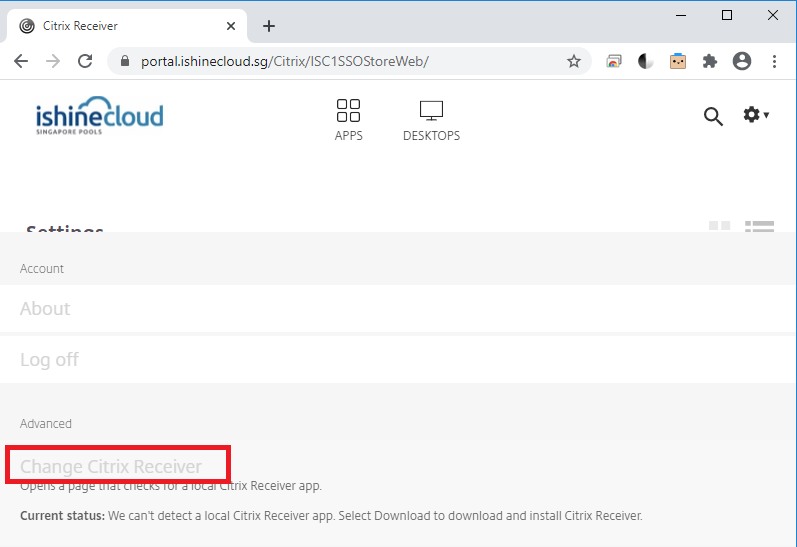Minimize the browser window
797x547 pixels.
pos(681,15)
